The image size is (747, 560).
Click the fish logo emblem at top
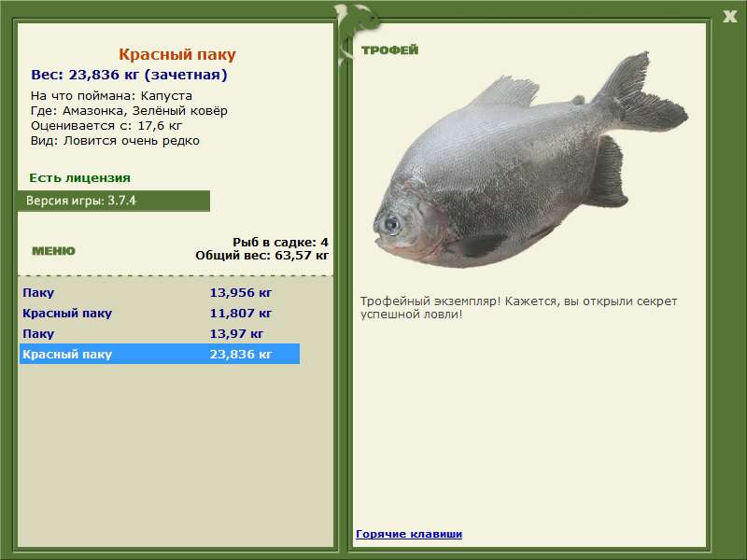coord(356,33)
